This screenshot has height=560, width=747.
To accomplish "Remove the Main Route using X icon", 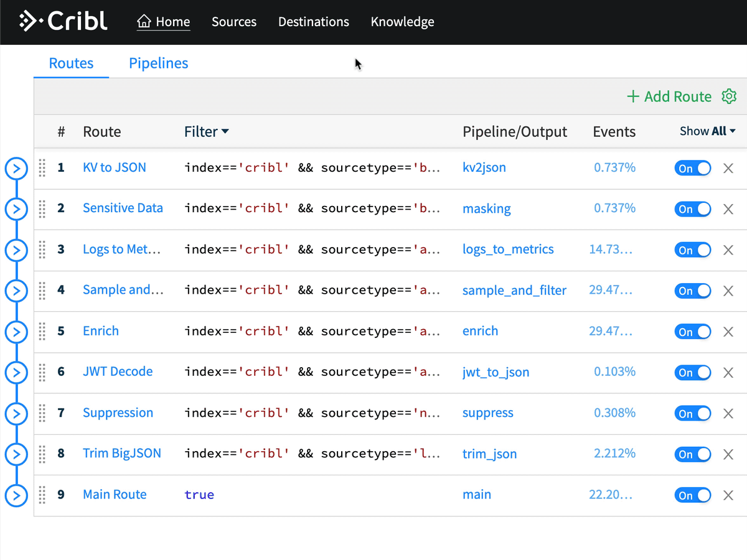I will 728,495.
